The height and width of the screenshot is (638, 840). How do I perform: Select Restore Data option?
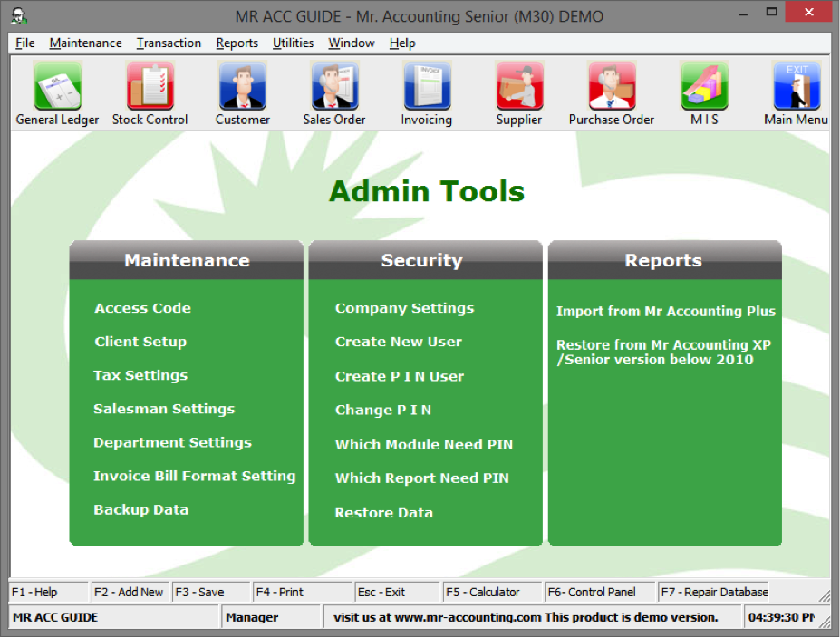coord(383,513)
